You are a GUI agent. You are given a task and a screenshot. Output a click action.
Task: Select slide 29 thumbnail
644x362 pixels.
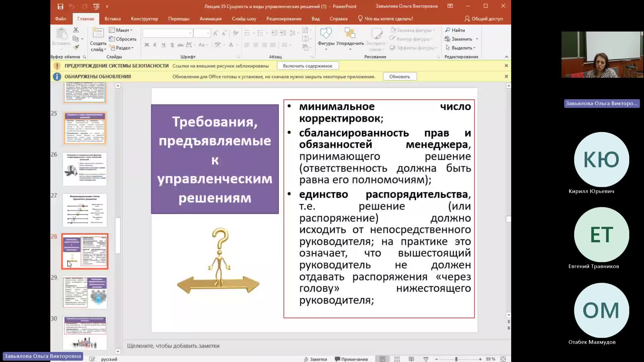pos(85,292)
